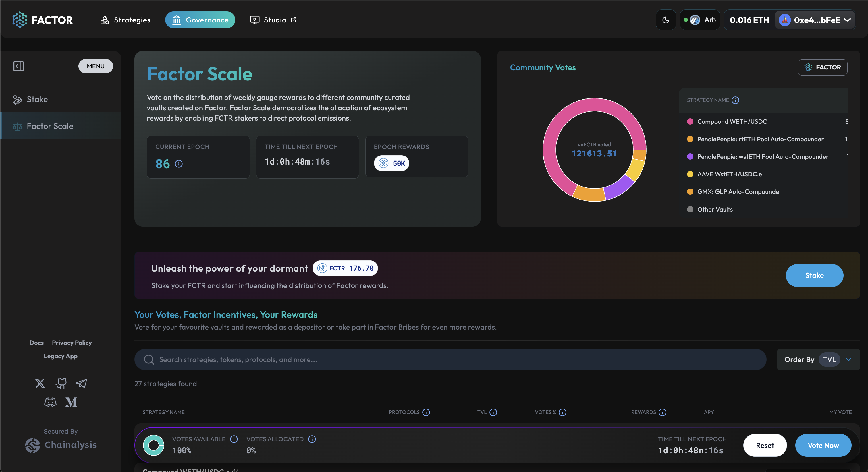Open Arb network selector
The width and height of the screenshot is (868, 472).
pyautogui.click(x=700, y=20)
